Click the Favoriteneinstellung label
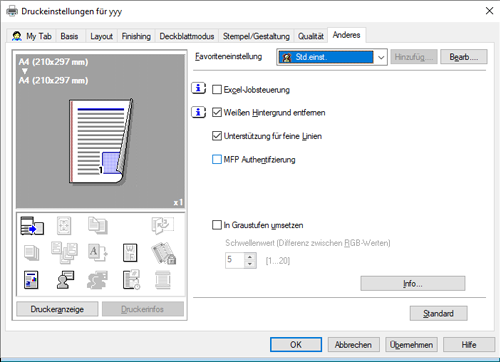The image size is (500, 362). (229, 56)
